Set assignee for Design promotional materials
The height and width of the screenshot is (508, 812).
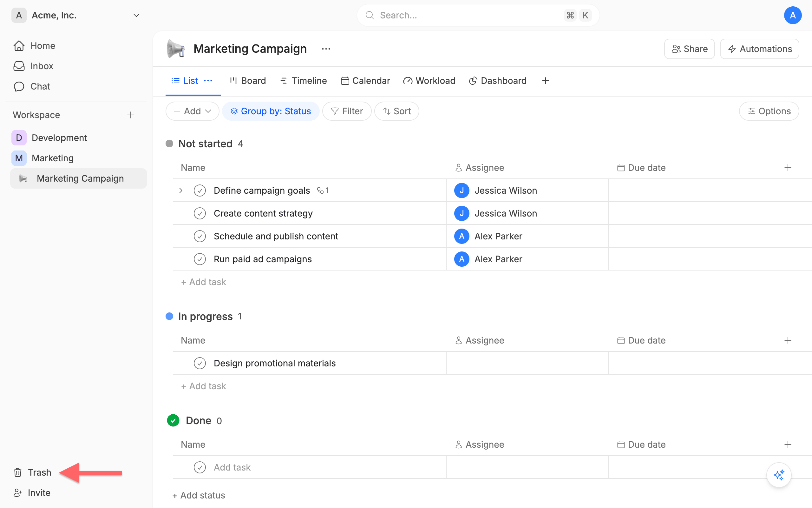pos(527,363)
